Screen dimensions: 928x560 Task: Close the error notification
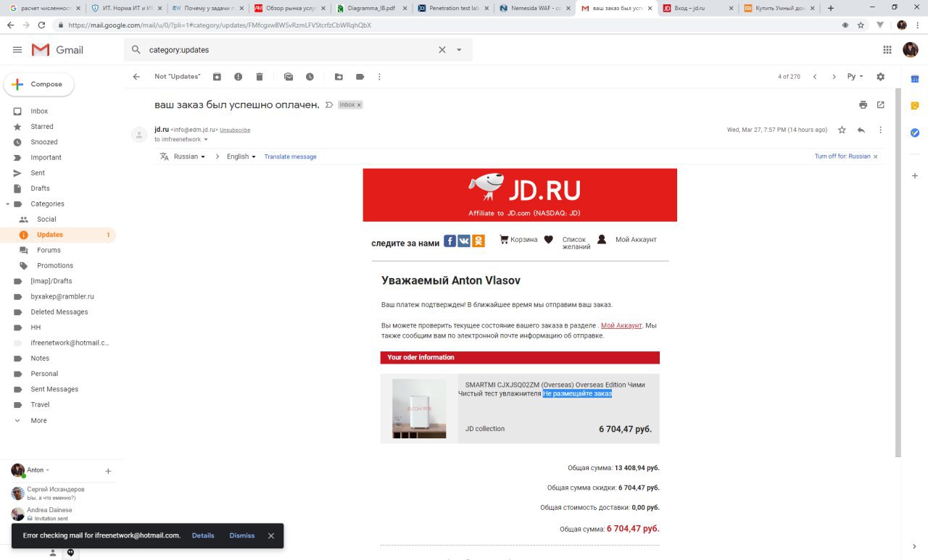click(x=271, y=536)
